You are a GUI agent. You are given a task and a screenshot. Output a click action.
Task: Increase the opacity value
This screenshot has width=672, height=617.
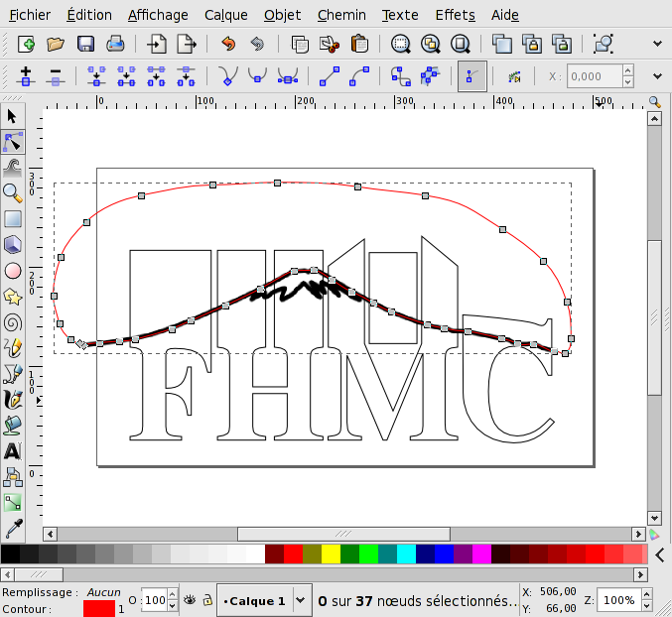(x=173, y=595)
